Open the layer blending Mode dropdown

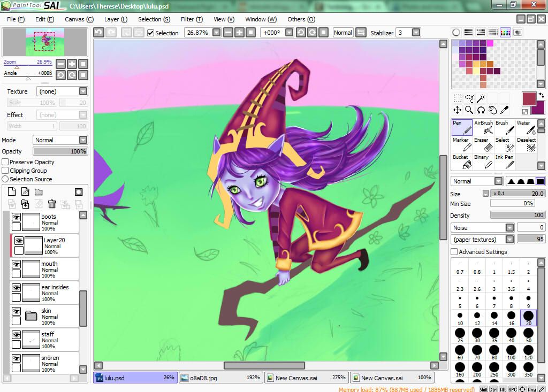(x=83, y=140)
